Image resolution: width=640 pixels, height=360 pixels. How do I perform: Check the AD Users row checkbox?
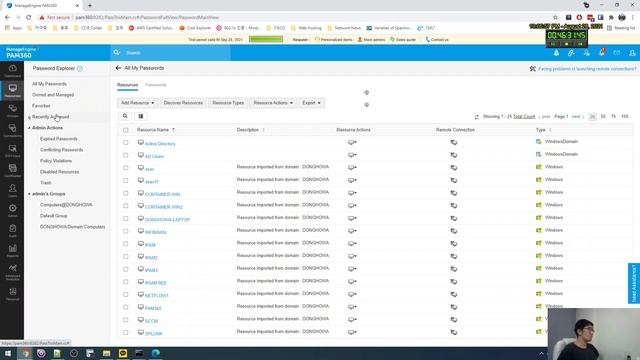point(126,155)
